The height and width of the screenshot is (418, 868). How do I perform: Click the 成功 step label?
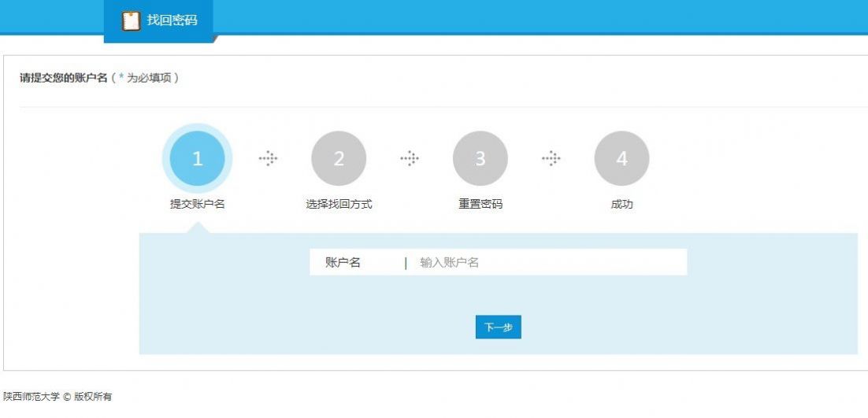coord(621,204)
